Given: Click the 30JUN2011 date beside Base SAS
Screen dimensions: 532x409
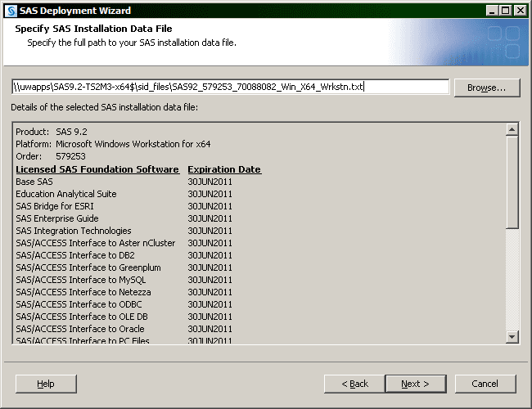Looking at the screenshot, I should tap(210, 182).
